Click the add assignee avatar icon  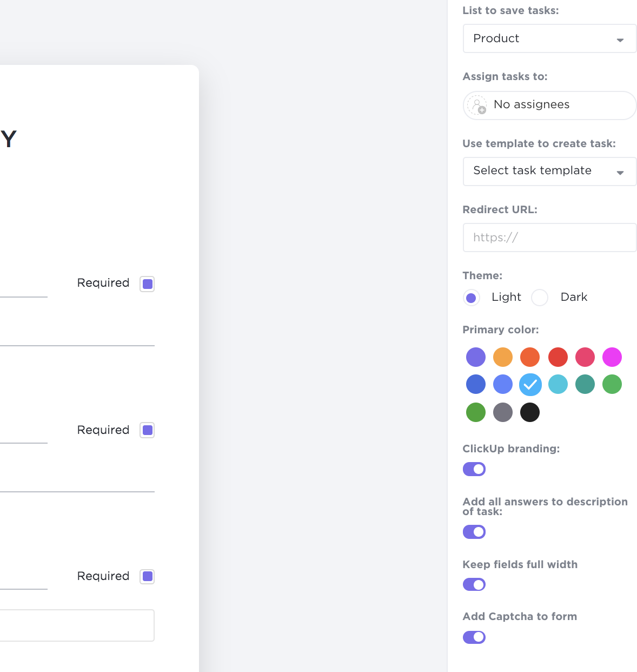[x=477, y=105]
